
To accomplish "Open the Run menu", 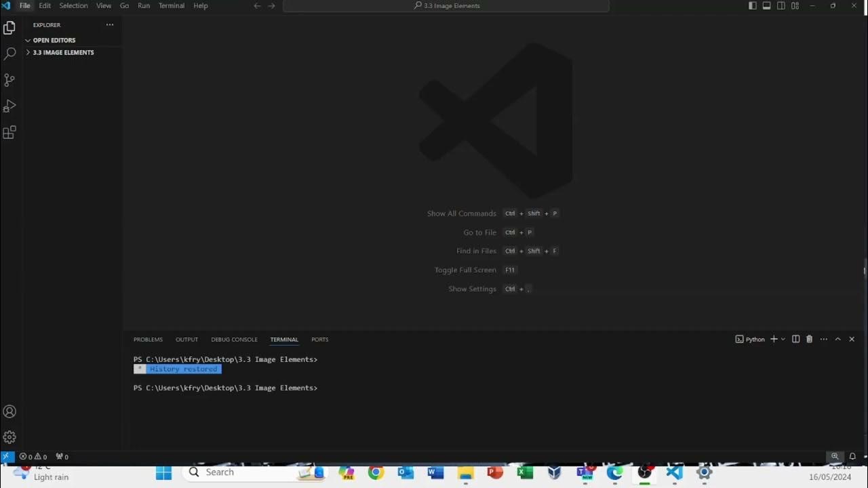I will click(x=144, y=5).
